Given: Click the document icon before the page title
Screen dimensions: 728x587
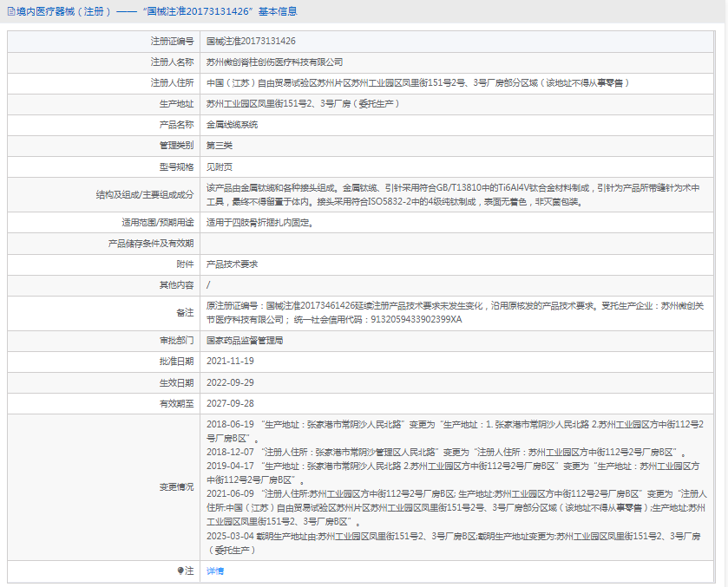Looking at the screenshot, I should (11, 11).
